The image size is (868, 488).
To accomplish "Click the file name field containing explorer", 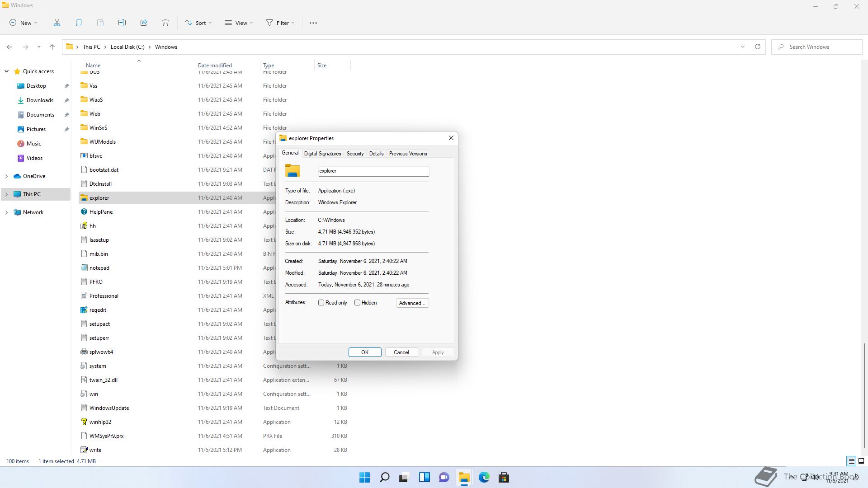I will tap(373, 171).
